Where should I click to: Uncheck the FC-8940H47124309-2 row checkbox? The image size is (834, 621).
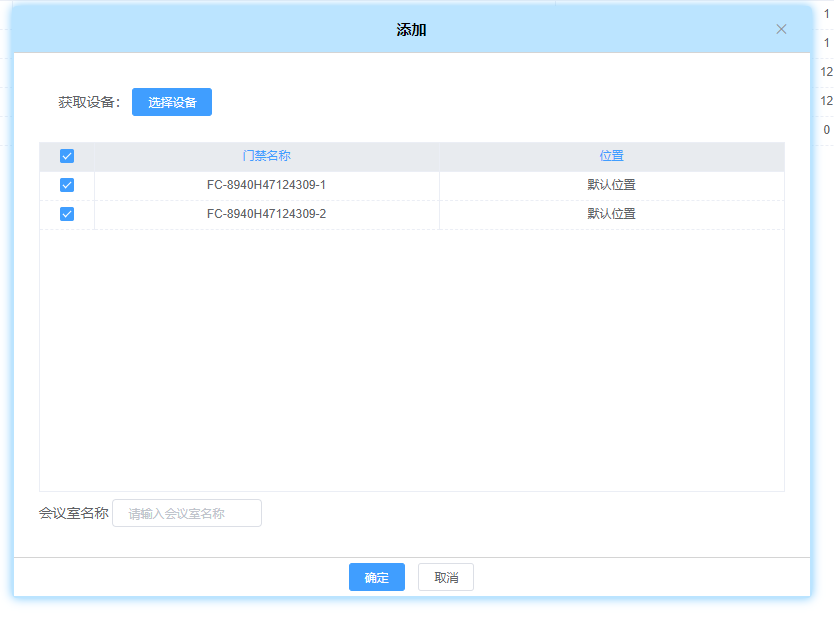[x=67, y=214]
